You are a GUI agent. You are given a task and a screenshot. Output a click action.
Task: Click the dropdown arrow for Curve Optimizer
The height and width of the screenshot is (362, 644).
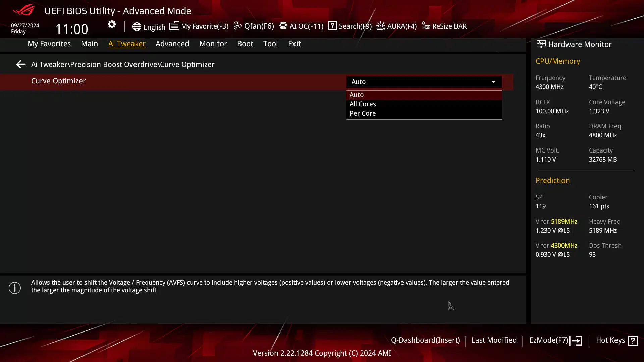pyautogui.click(x=494, y=82)
